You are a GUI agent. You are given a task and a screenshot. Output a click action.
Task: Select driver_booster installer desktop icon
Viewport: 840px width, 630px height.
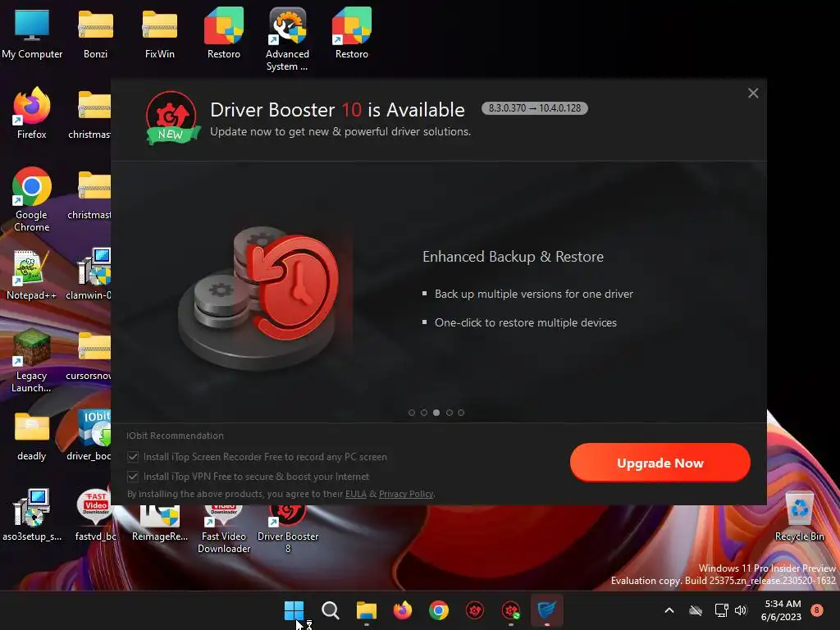pos(89,436)
